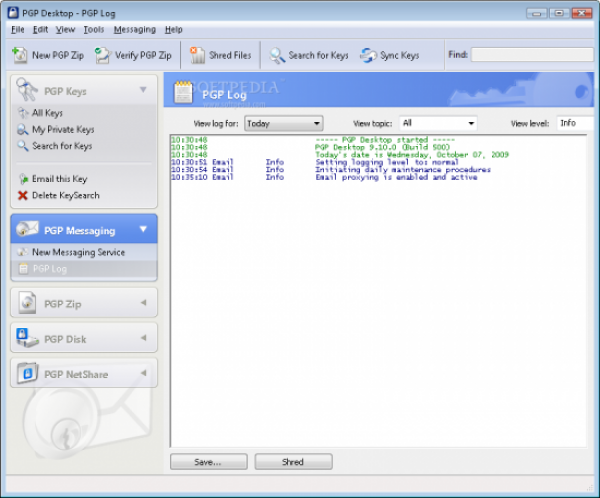
Task: Click the All Keys icon in sidebar
Action: [23, 113]
